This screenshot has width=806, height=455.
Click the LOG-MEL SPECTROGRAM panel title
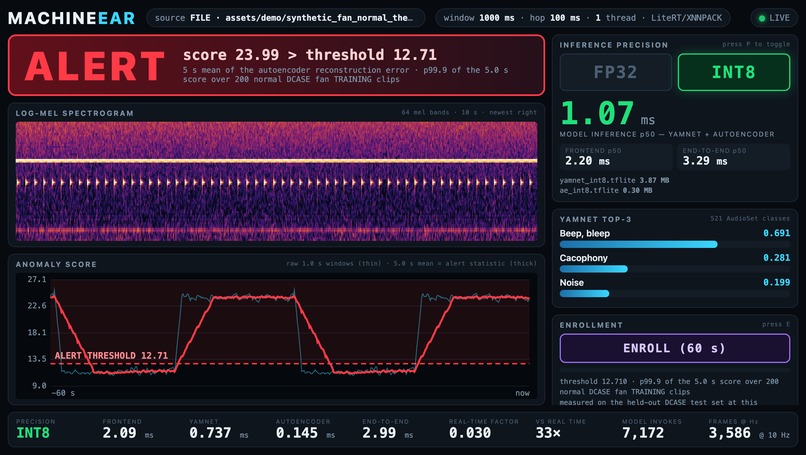[75, 113]
